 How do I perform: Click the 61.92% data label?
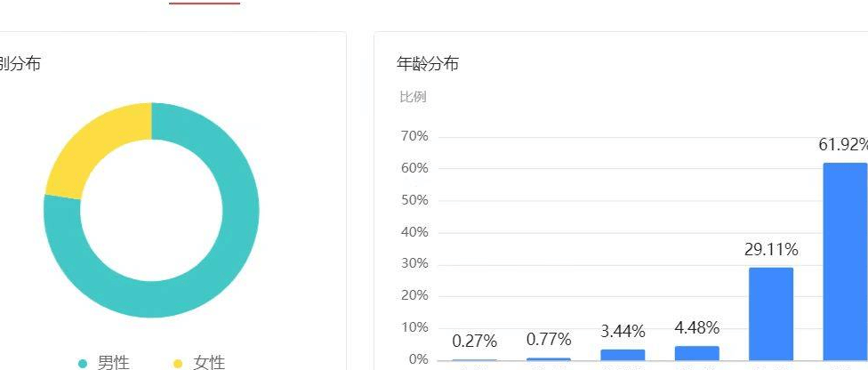843,145
